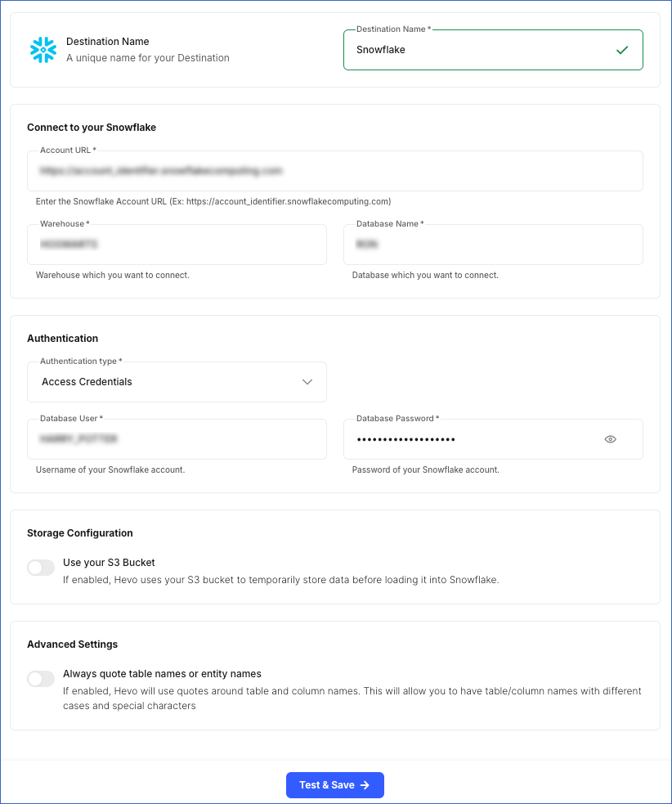Click the arrow icon inside Test & Save
672x804 pixels.
(x=365, y=784)
